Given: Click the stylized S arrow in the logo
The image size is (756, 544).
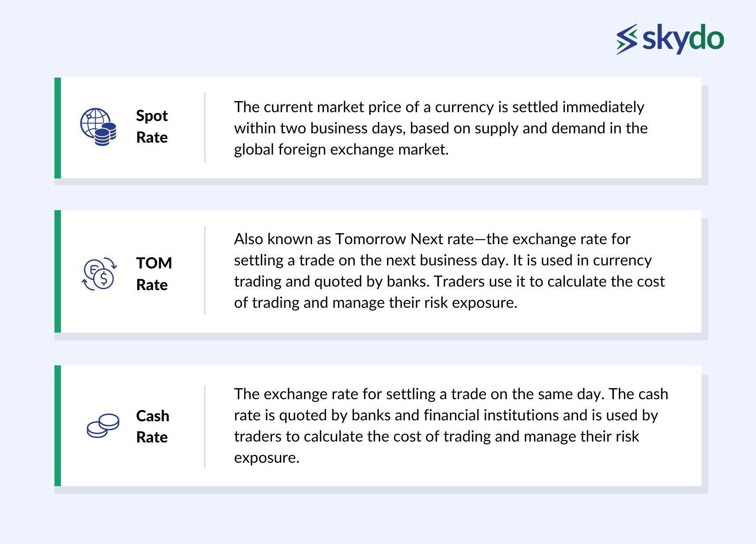Looking at the screenshot, I should (x=627, y=39).
